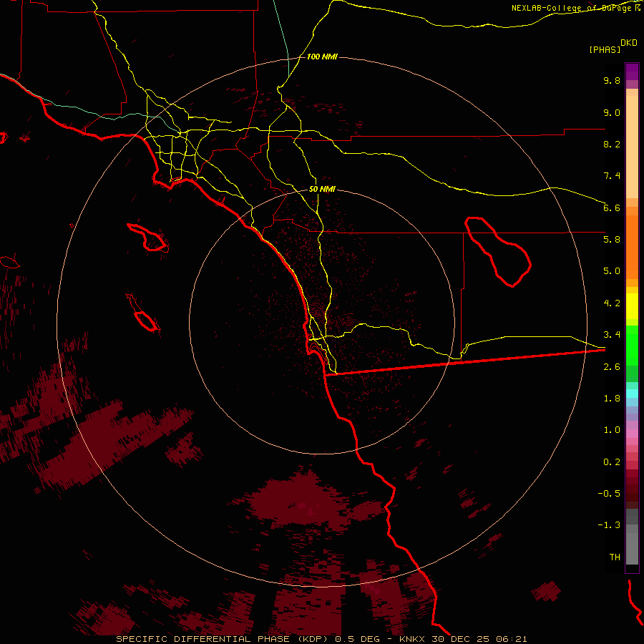The image size is (644, 644).
Task: Click the DKD label above the color scale
Action: pyautogui.click(x=629, y=43)
